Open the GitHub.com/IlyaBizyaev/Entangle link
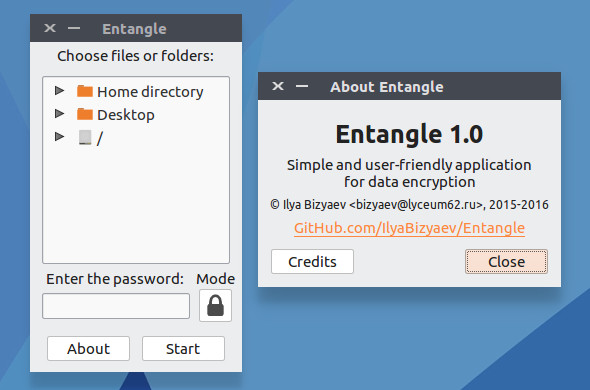The image size is (590, 390). coord(409,228)
